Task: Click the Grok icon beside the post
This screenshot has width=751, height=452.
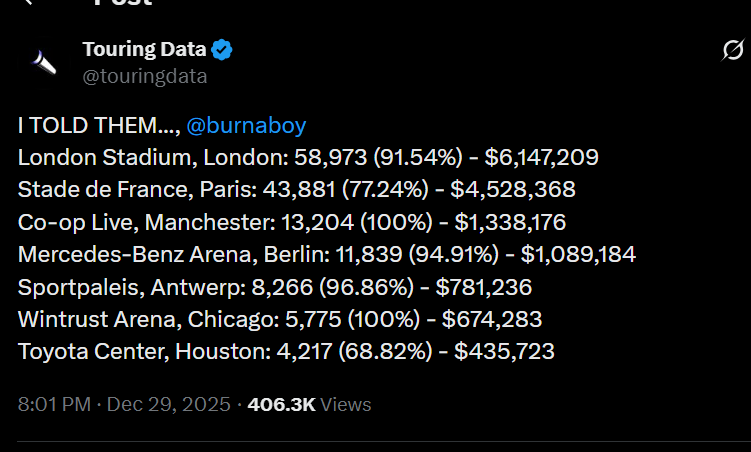Action: (x=732, y=50)
